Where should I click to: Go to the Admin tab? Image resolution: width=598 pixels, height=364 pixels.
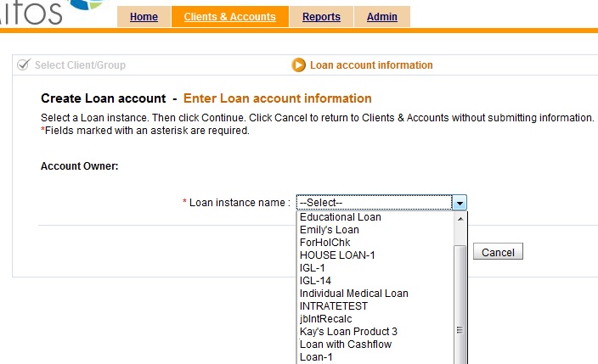click(381, 17)
